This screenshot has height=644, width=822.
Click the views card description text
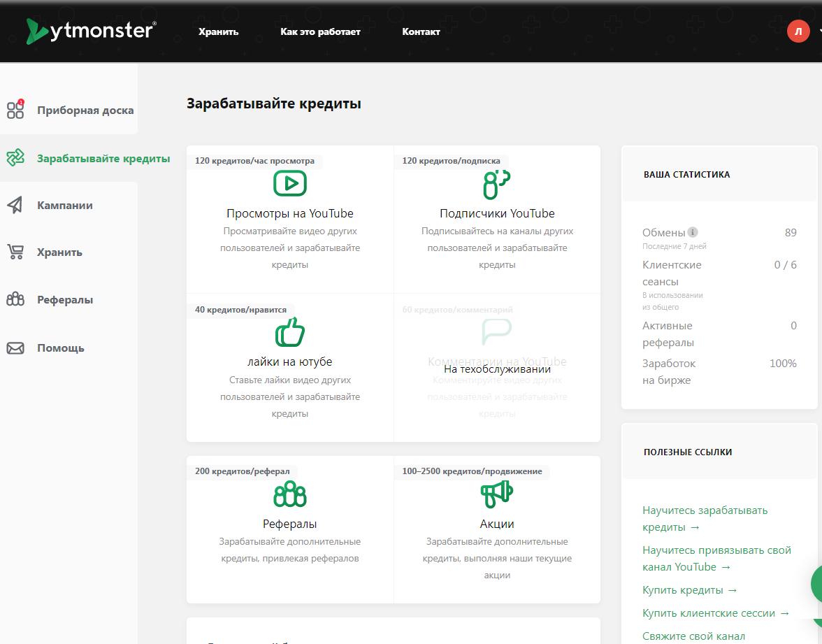point(290,248)
